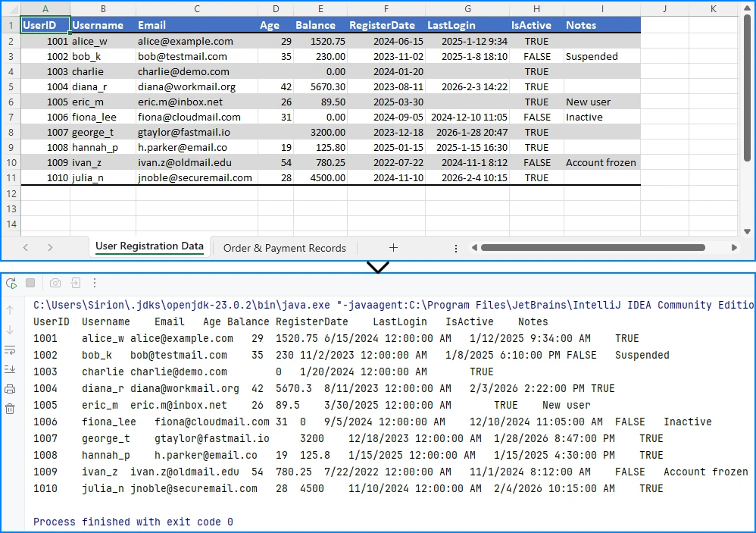Navigate to previous sheet using left arrow

coord(25,247)
